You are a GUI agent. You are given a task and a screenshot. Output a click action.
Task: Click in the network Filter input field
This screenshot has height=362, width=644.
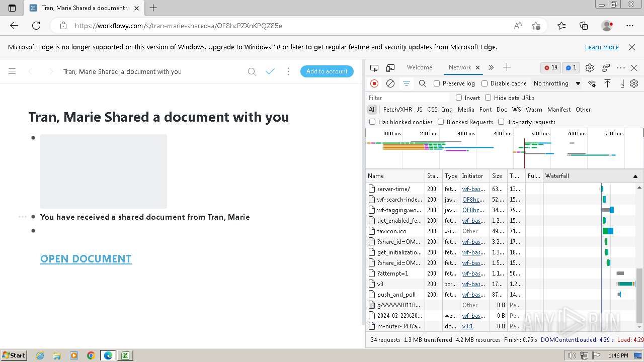tap(408, 98)
